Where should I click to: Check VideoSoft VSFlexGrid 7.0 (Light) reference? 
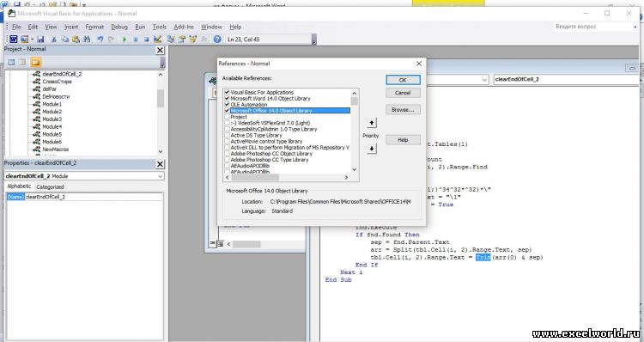pyautogui.click(x=228, y=123)
